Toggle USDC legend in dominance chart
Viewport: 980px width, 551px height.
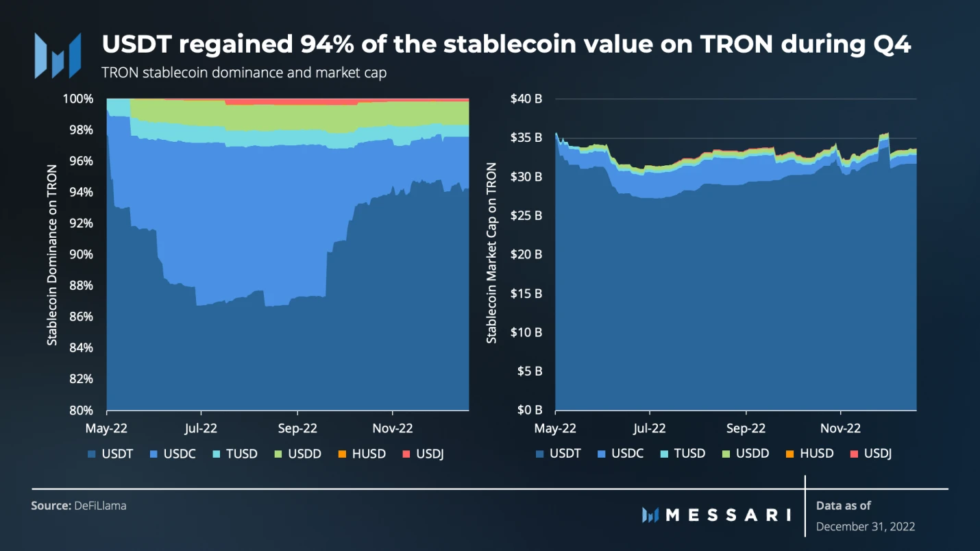[x=170, y=454]
